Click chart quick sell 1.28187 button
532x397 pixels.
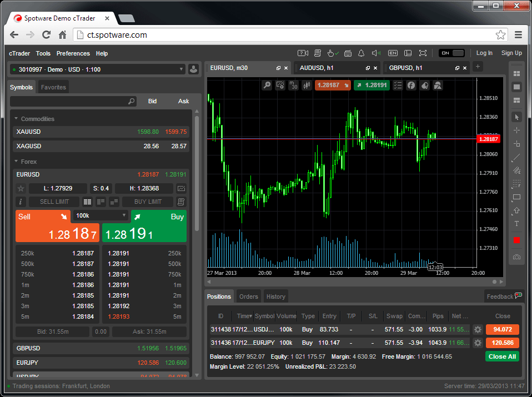(333, 85)
